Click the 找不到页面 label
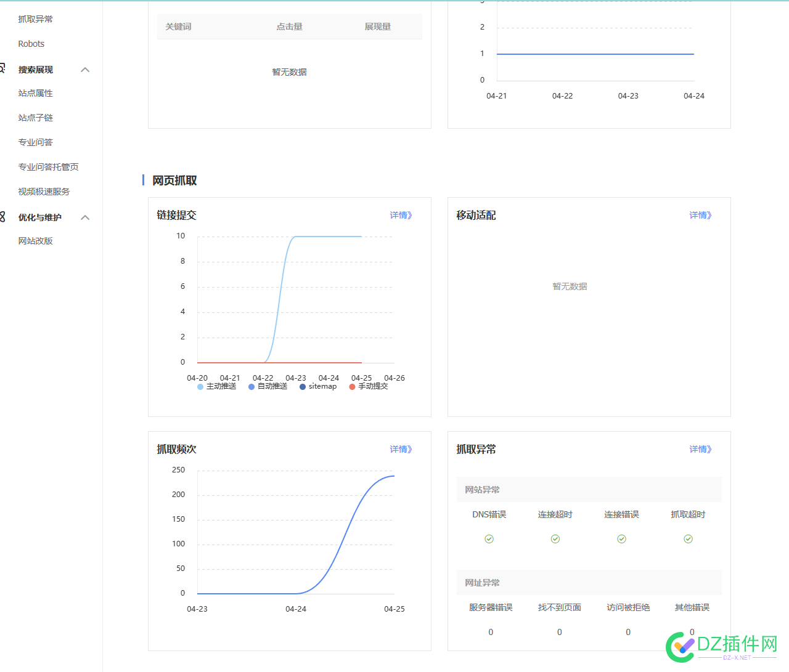Screen dimensions: 789x672 560,607
